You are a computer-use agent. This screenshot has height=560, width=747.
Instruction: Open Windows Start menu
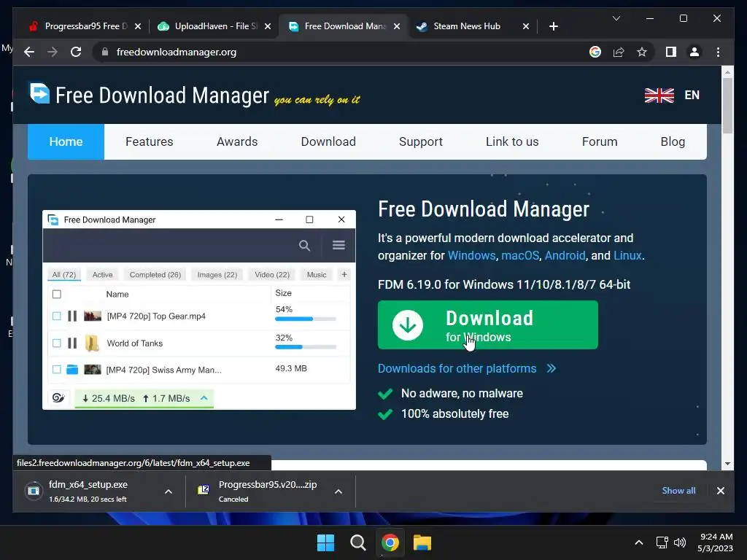326,542
